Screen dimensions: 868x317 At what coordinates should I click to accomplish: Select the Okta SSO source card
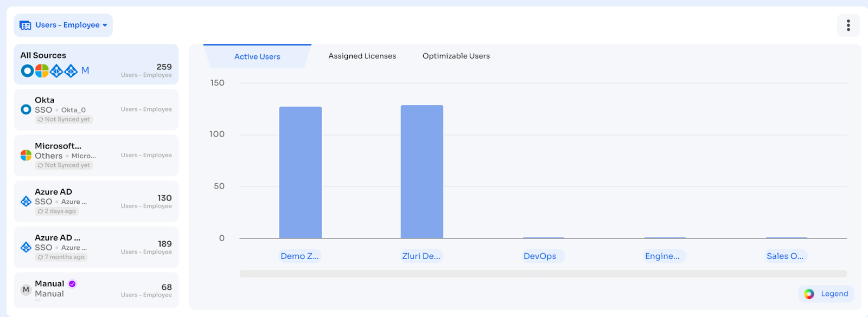click(96, 109)
